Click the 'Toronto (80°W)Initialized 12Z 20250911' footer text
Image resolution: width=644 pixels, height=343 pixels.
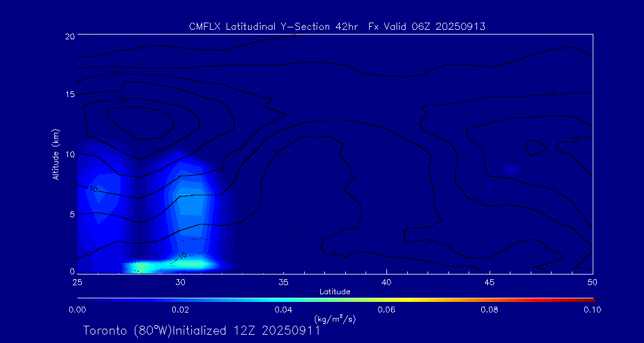tap(202, 330)
